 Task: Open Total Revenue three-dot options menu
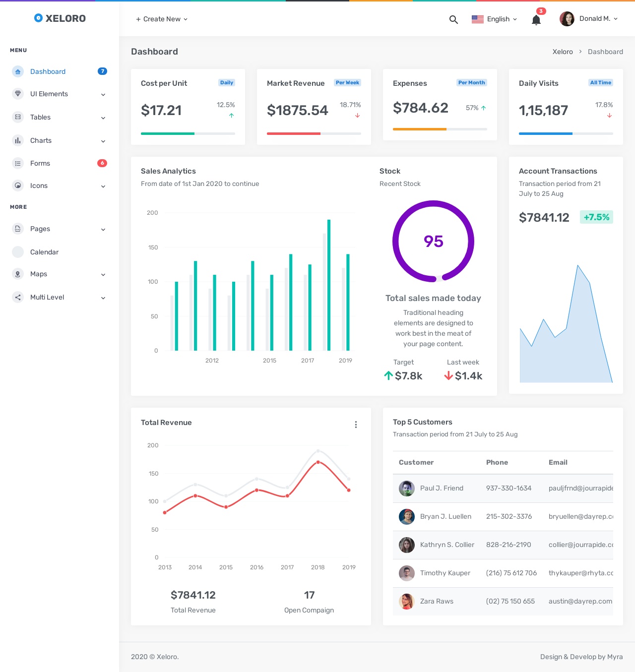click(356, 425)
